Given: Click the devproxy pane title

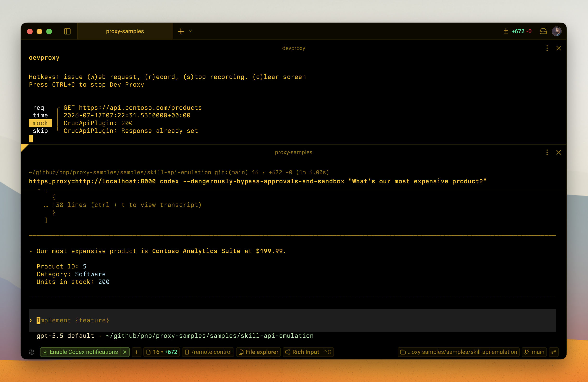Looking at the screenshot, I should coord(294,48).
